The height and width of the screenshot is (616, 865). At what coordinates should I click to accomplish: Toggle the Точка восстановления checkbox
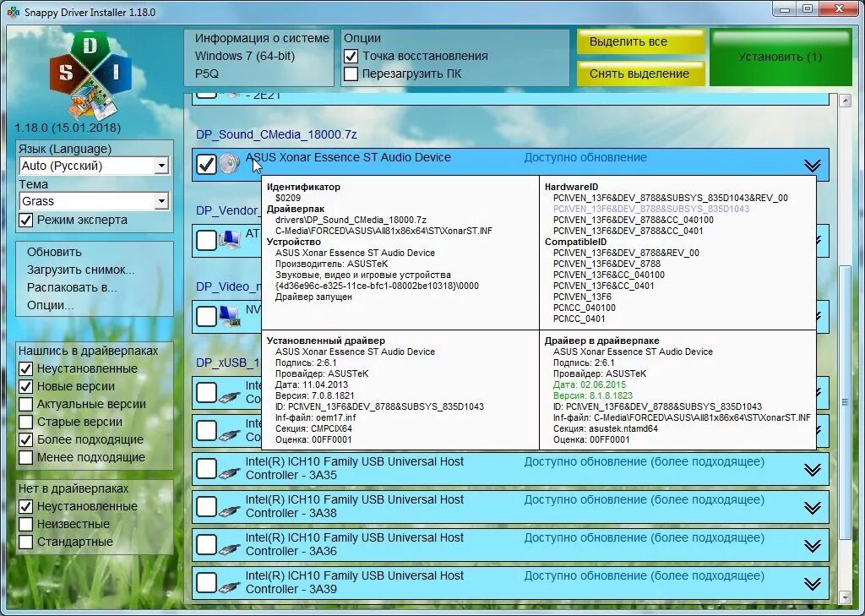pos(351,57)
